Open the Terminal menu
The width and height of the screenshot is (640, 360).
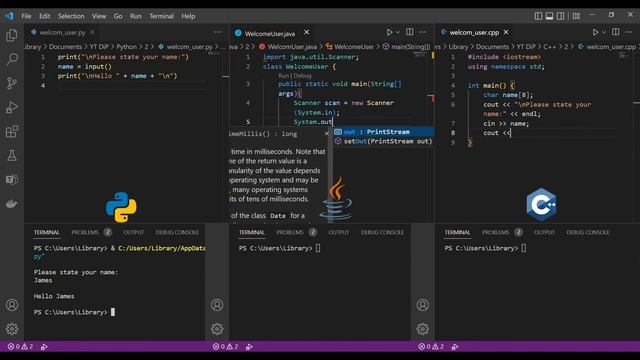tap(162, 16)
